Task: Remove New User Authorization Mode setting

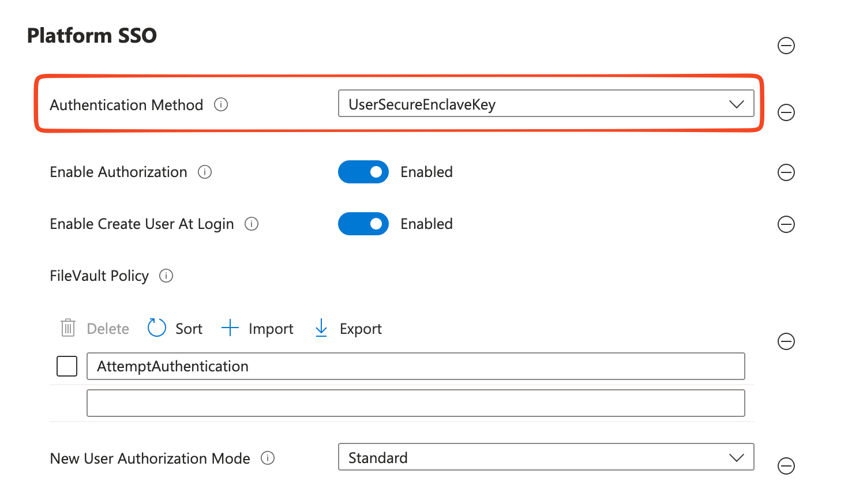Action: (x=786, y=466)
